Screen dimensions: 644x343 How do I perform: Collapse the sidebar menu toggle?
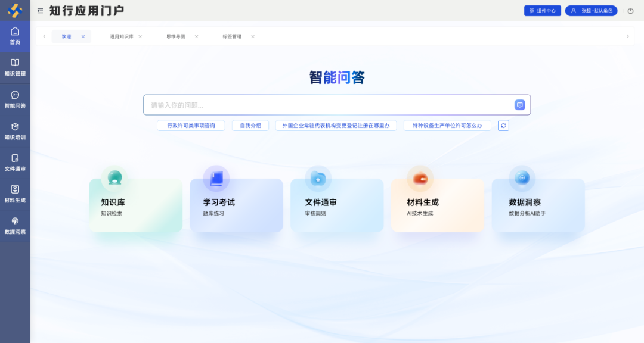click(x=40, y=11)
